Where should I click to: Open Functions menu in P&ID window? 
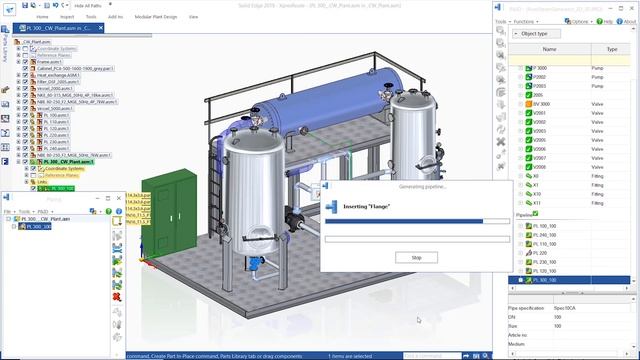(x=526, y=21)
